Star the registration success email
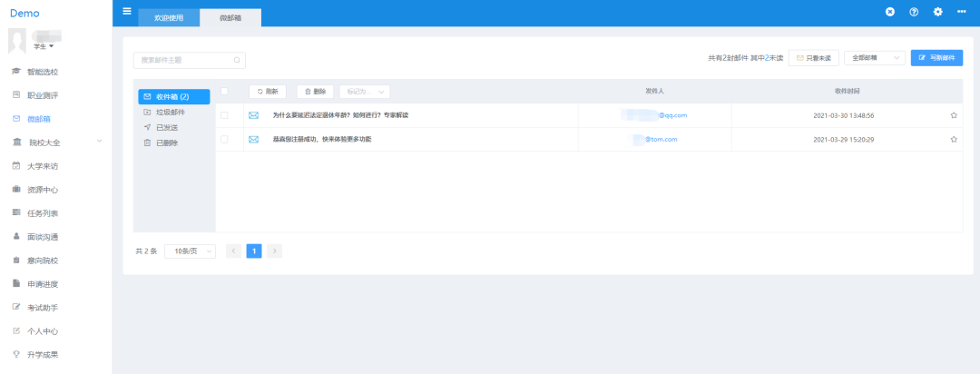Viewport: 980px width, 374px height. (954, 140)
